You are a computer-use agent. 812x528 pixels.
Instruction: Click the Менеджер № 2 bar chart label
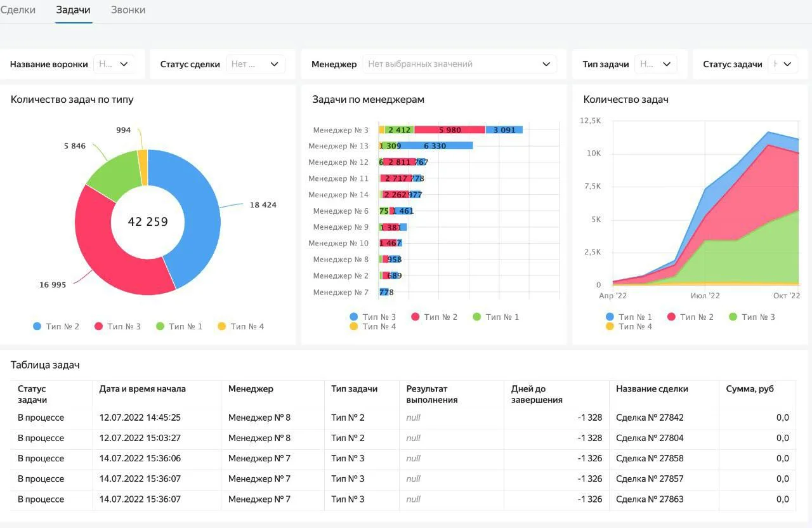point(341,276)
